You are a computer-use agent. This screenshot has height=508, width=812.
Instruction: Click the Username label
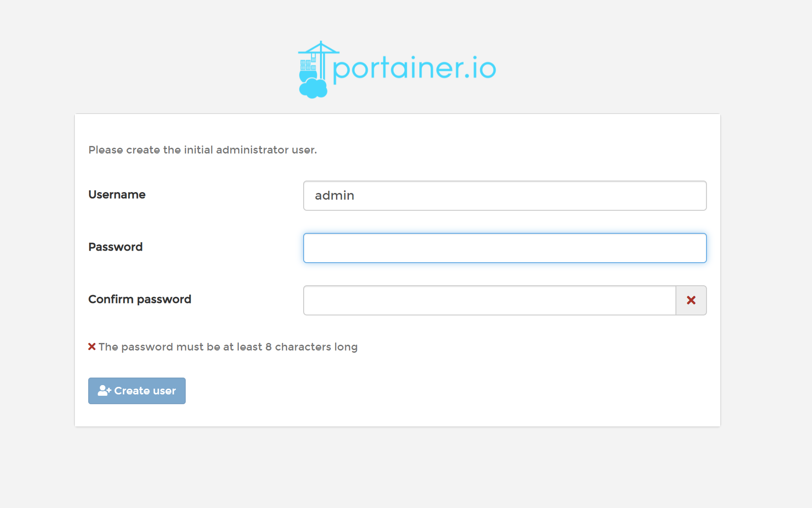pyautogui.click(x=117, y=194)
